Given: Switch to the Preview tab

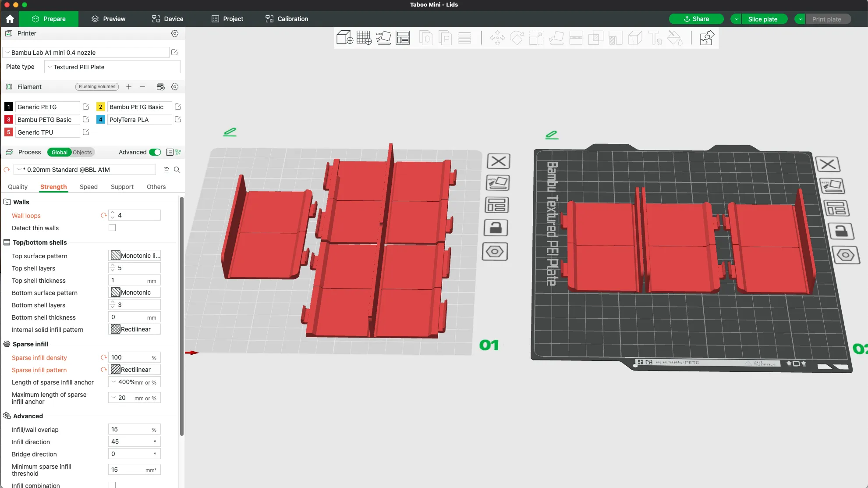Looking at the screenshot, I should [x=108, y=19].
